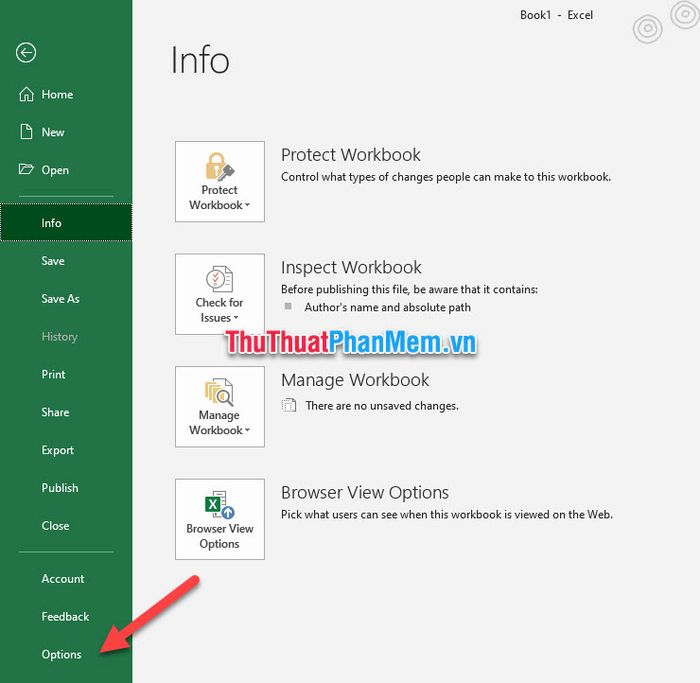Select New in the backstage menu

[x=66, y=132]
